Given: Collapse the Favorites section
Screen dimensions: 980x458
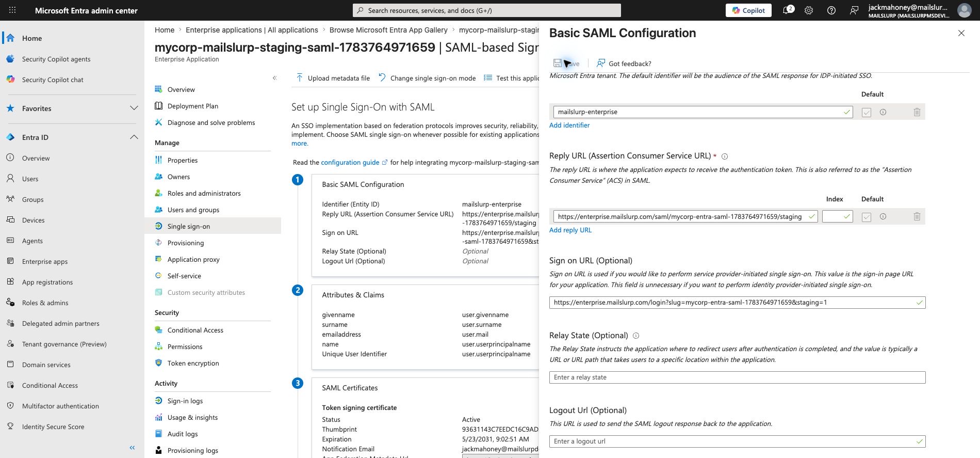Looking at the screenshot, I should click(x=134, y=108).
